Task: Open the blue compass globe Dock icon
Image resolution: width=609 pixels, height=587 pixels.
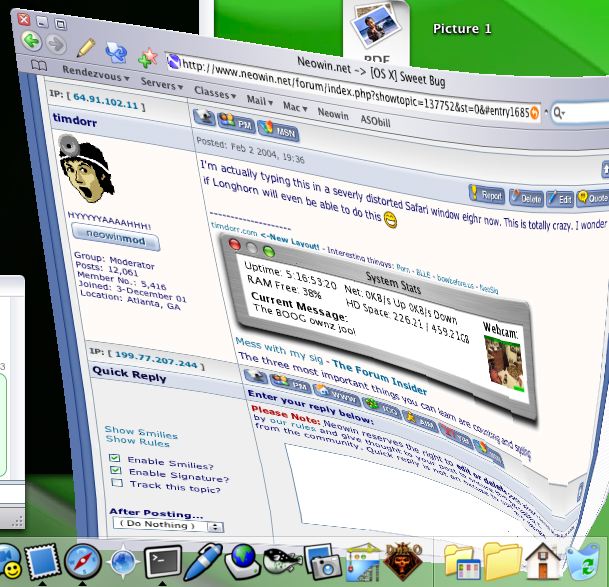Action: click(123, 562)
